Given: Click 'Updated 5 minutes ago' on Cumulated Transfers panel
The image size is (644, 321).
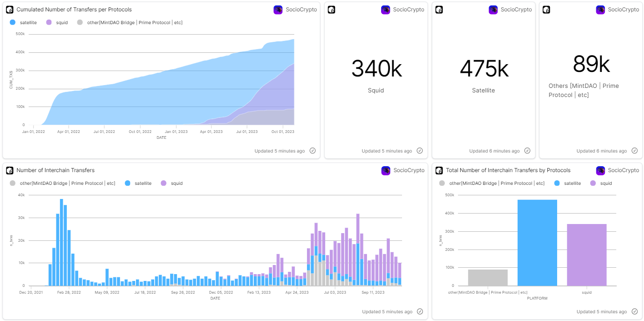Looking at the screenshot, I should 280,151.
